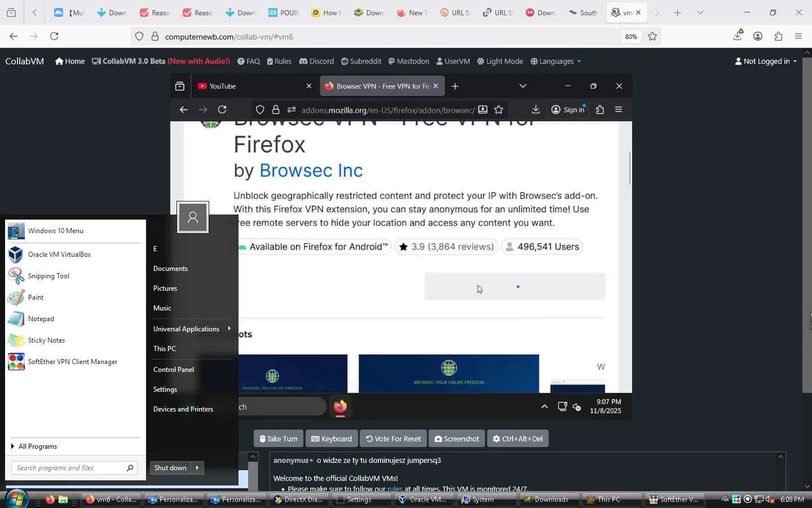Click the Shut down button
Screen dimensions: 812x508
[170, 468]
